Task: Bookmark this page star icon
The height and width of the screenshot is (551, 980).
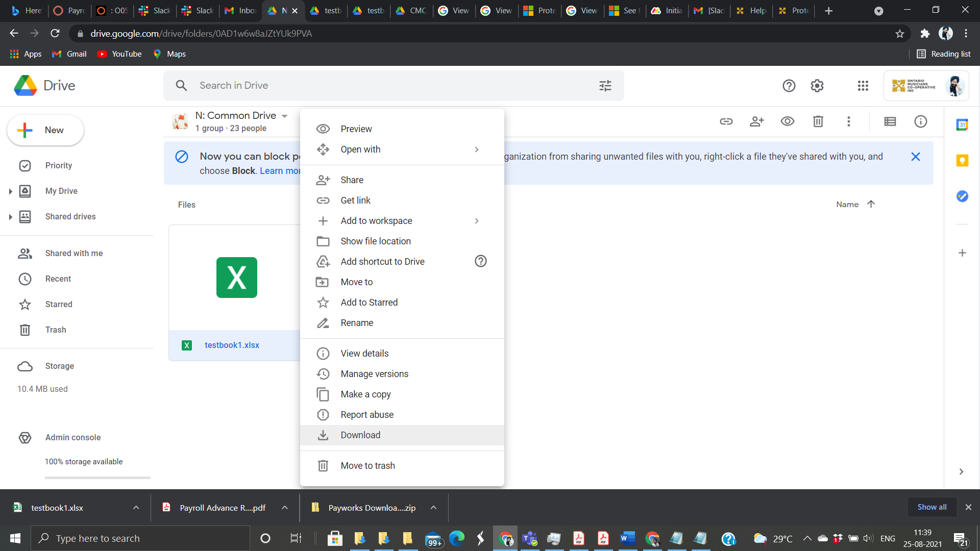Action: point(900,34)
